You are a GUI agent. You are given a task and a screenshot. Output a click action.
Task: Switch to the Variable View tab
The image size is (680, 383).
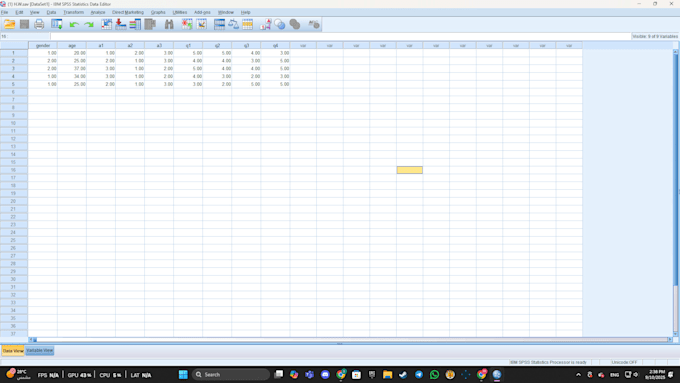39,350
